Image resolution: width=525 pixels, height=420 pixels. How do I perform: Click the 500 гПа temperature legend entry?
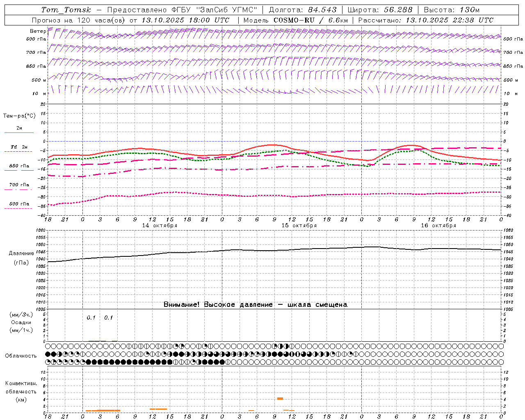19,204
